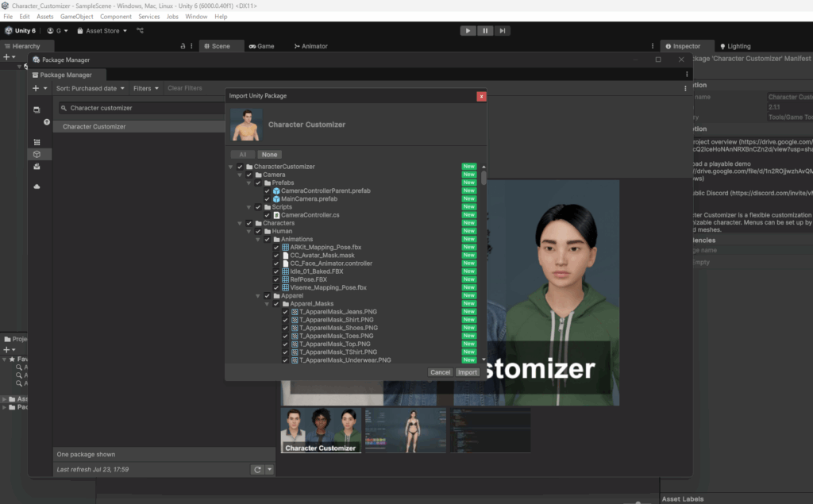The image size is (813, 504).
Task: Uncheck the CharacterCustomizer root folder checkbox
Action: coord(240,167)
